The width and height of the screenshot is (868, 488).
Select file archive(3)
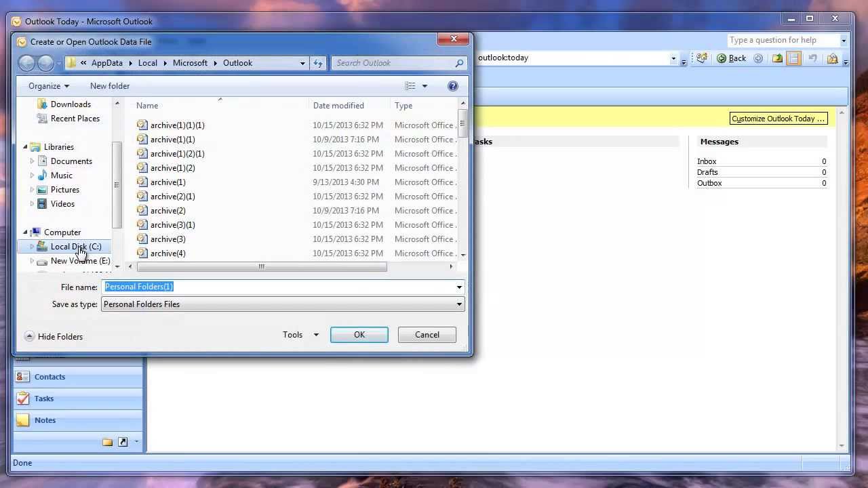pyautogui.click(x=168, y=239)
